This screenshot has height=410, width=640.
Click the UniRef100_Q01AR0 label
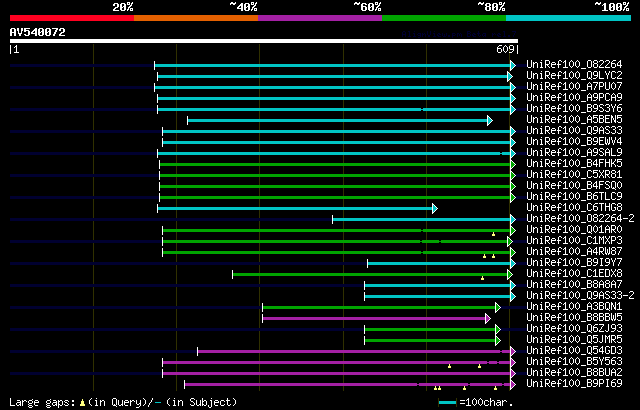tap(574, 230)
